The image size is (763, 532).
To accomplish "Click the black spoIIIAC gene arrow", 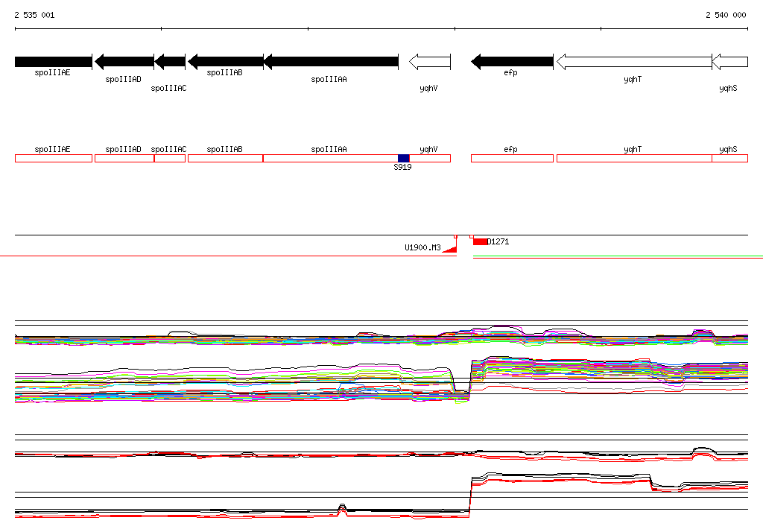I will (170, 62).
